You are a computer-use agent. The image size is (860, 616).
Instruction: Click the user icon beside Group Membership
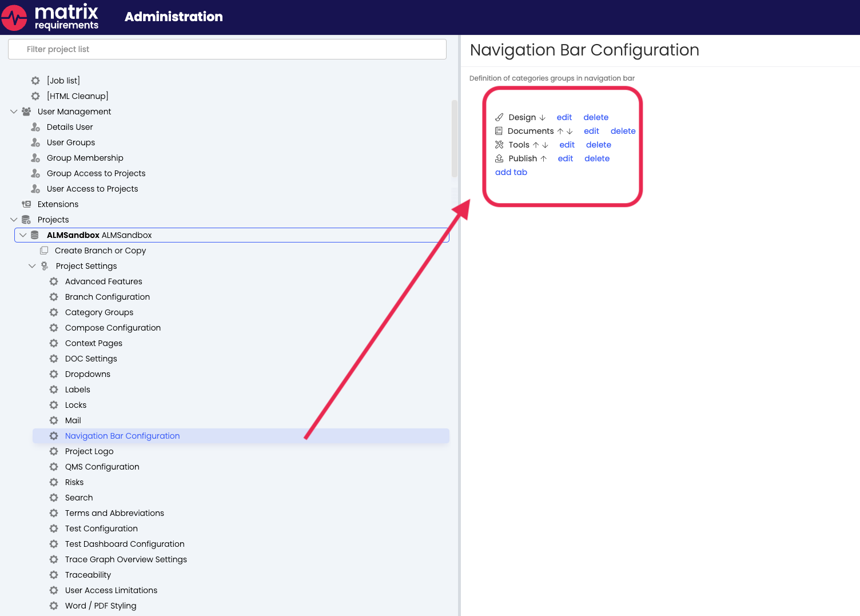[x=35, y=158]
